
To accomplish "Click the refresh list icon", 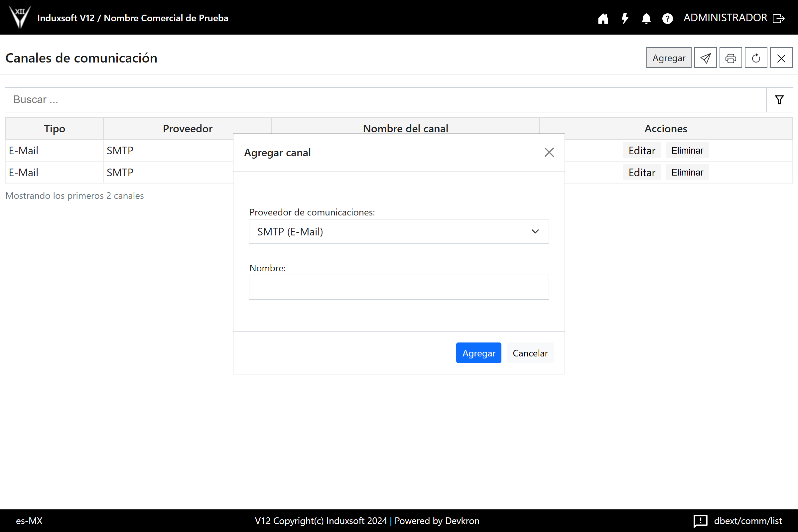I will tap(755, 58).
